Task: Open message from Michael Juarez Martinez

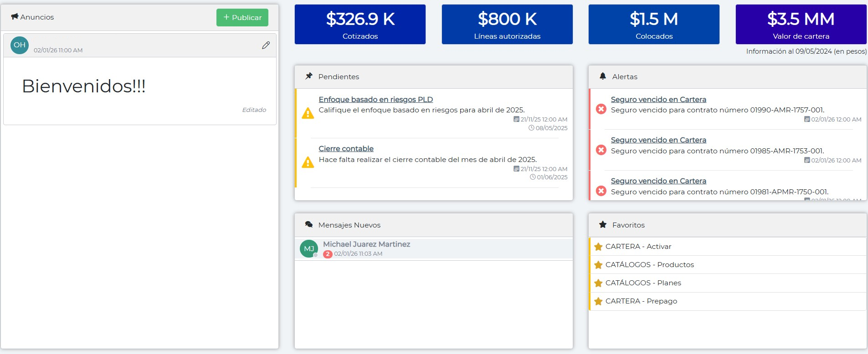Action: coord(366,244)
